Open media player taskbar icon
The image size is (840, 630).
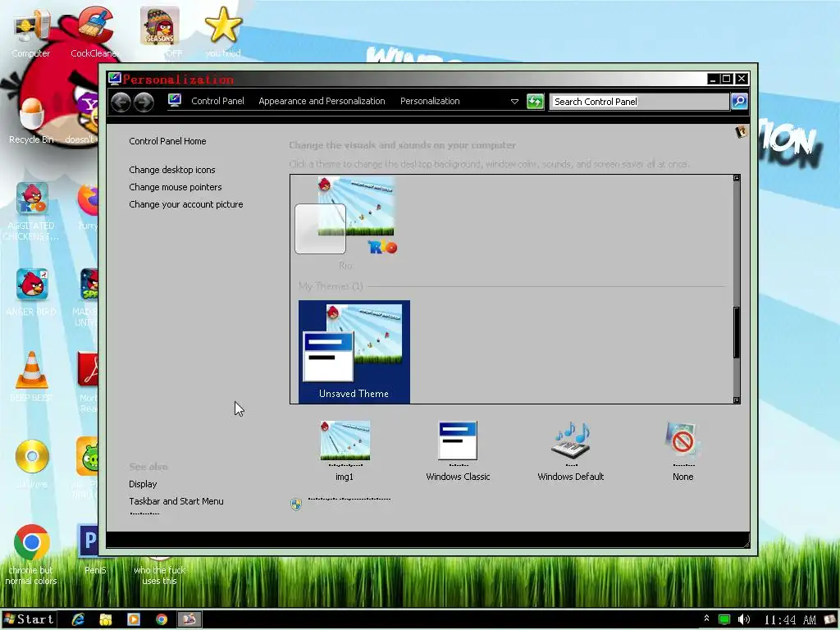click(x=134, y=619)
